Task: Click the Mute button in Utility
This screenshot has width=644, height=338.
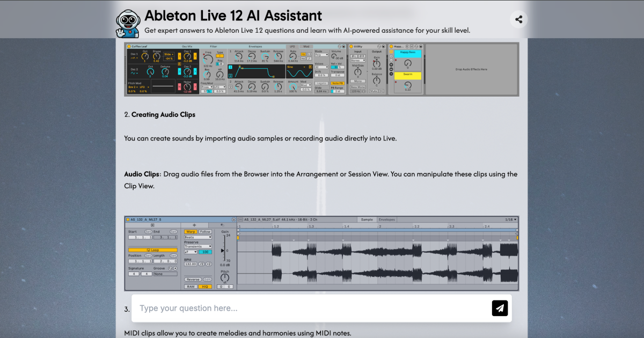Action: click(374, 91)
